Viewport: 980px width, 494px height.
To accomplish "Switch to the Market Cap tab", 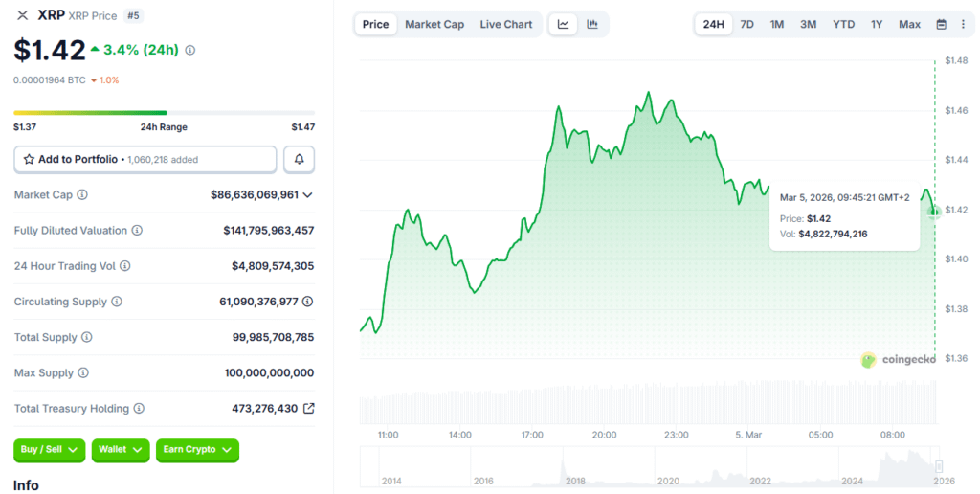I will click(434, 24).
